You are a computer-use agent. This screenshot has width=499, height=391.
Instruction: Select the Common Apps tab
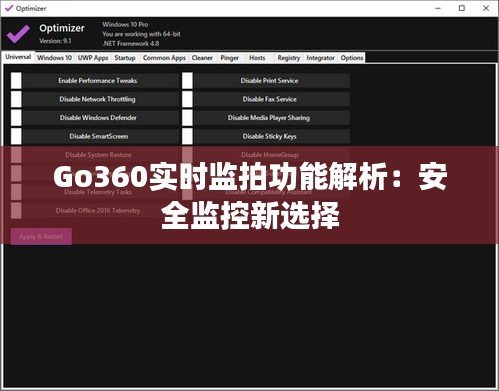[164, 58]
